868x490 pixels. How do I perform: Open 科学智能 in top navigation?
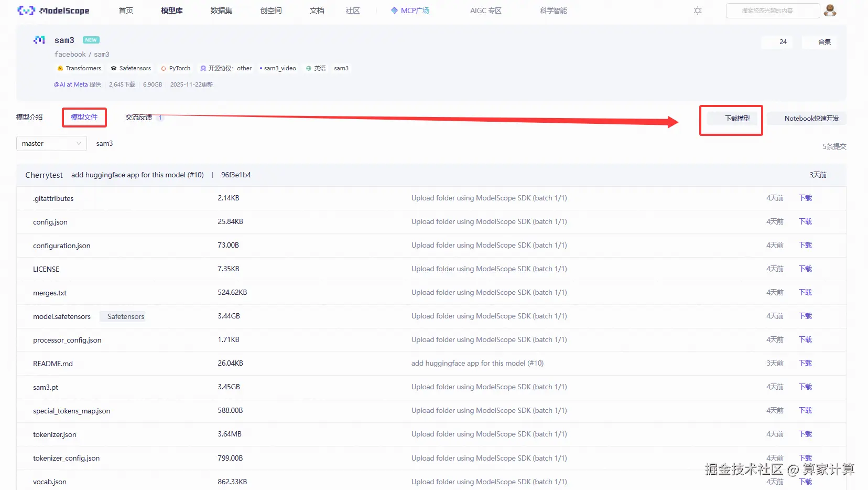point(554,10)
